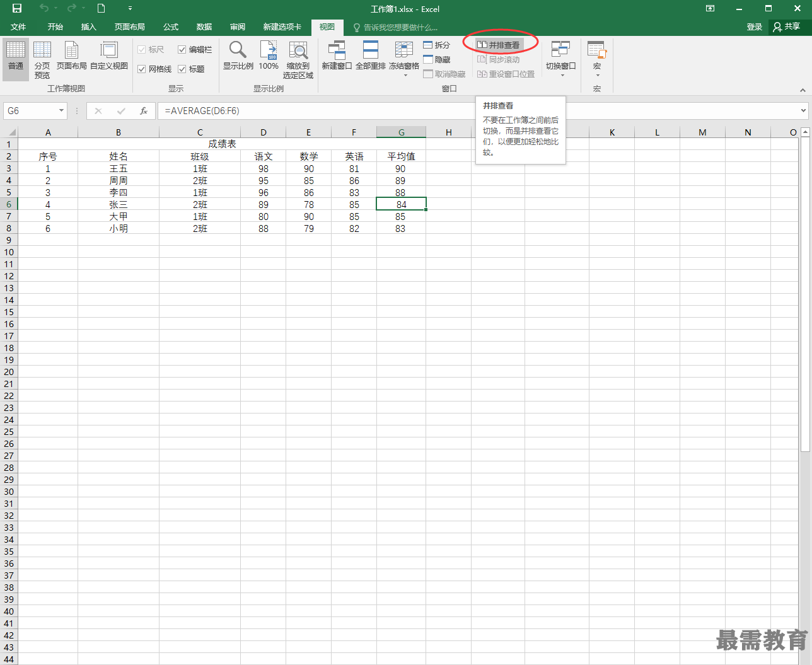Click 拆分 split window button
This screenshot has height=665, width=812.
click(437, 45)
